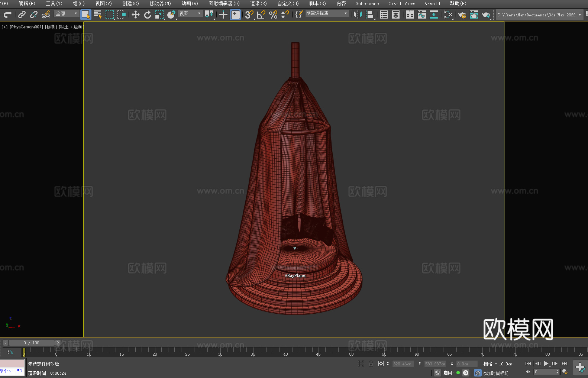
Task: Click the Unlink Selection icon
Action: [34, 14]
